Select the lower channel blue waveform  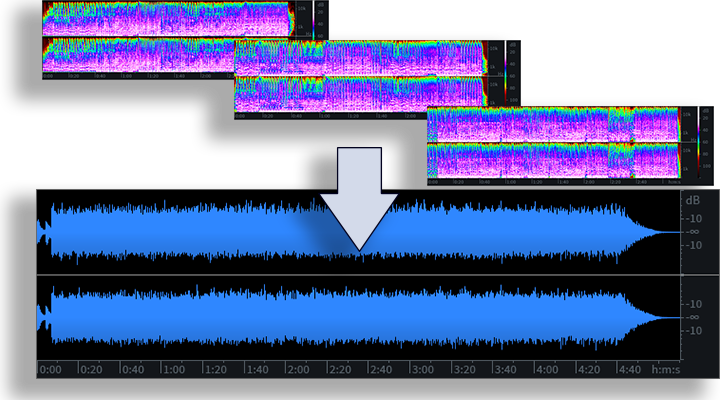click(358, 317)
